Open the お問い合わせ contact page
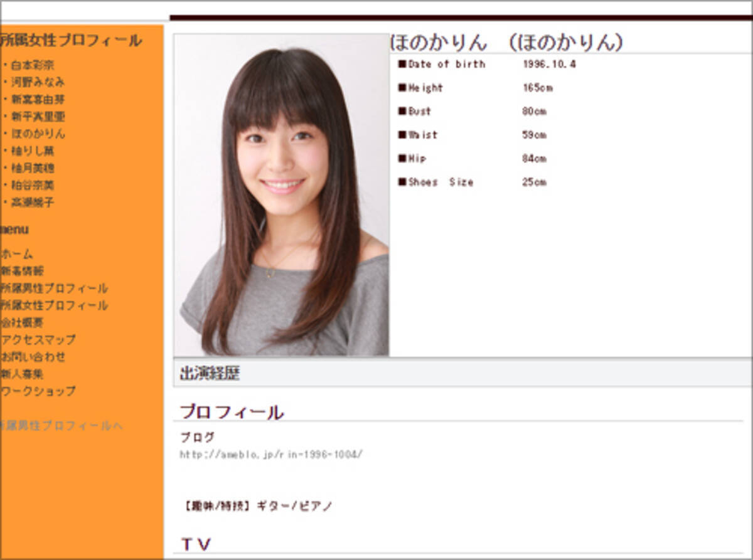This screenshot has width=753, height=560. click(x=33, y=357)
